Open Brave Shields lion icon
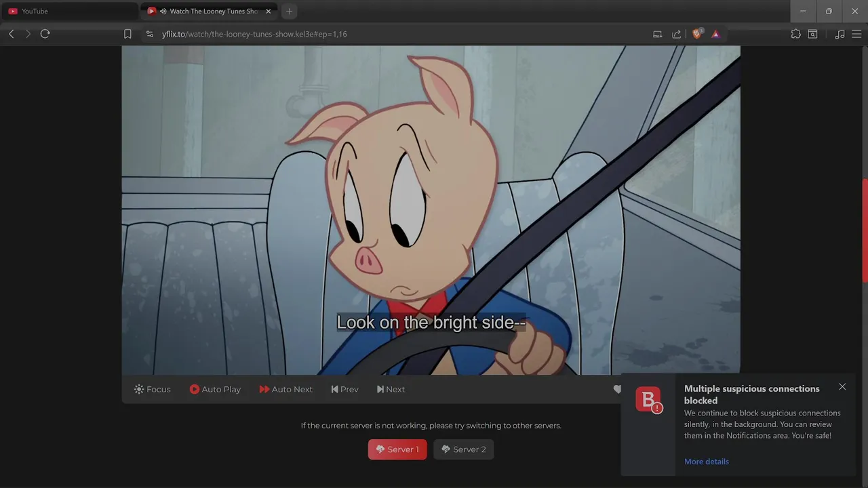The width and height of the screenshot is (868, 488). coord(696,34)
